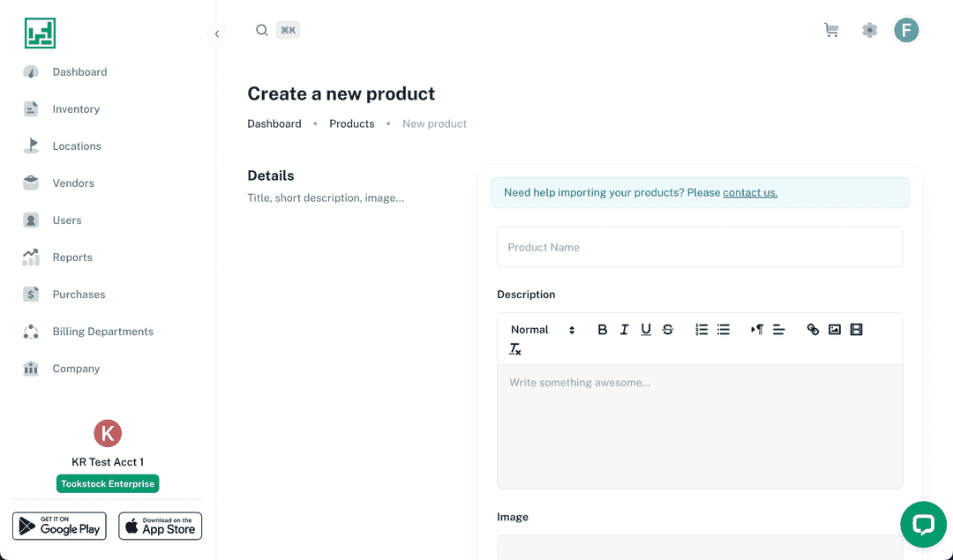
Task: Insert a video using the video icon
Action: pos(856,329)
